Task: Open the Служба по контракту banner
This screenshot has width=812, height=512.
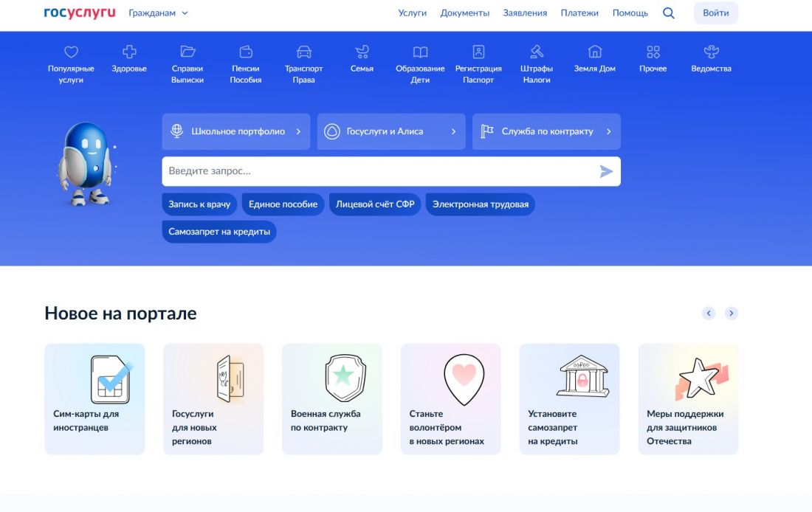Action: [546, 131]
